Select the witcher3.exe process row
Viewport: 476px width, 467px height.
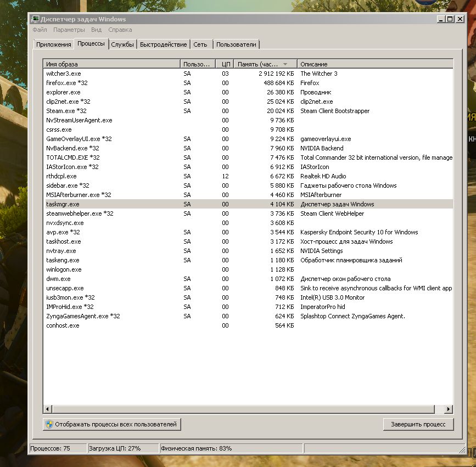pyautogui.click(x=248, y=74)
